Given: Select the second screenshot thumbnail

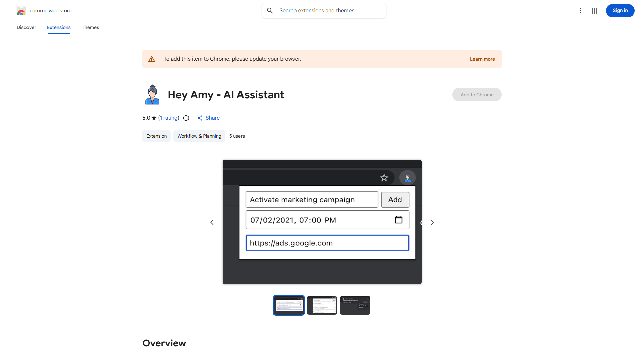Looking at the screenshot, I should (x=322, y=305).
